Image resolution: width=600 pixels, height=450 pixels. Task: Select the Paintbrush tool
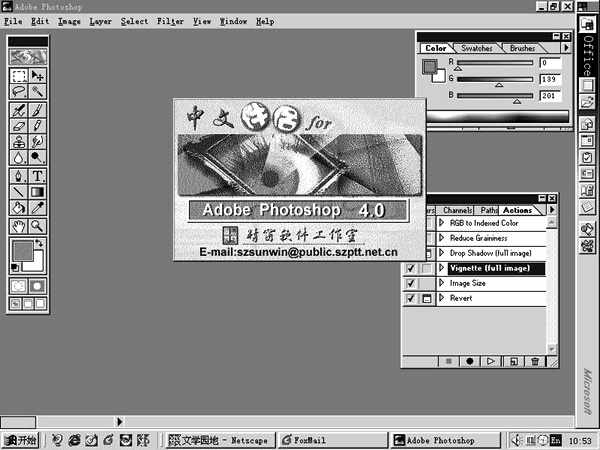click(37, 110)
